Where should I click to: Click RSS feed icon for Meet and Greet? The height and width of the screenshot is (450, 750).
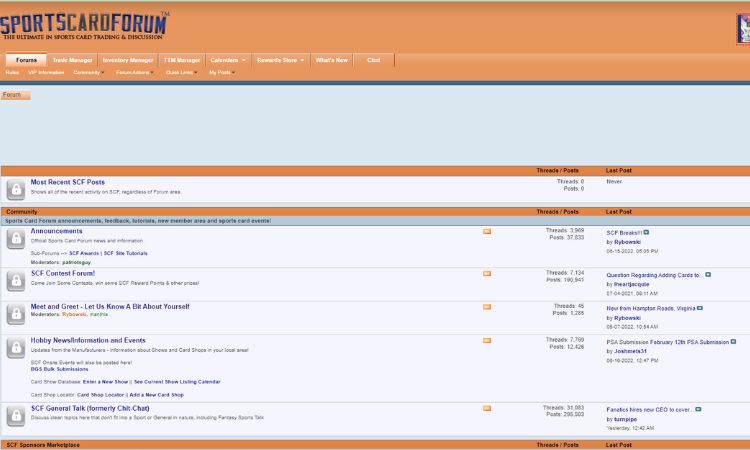click(x=487, y=307)
